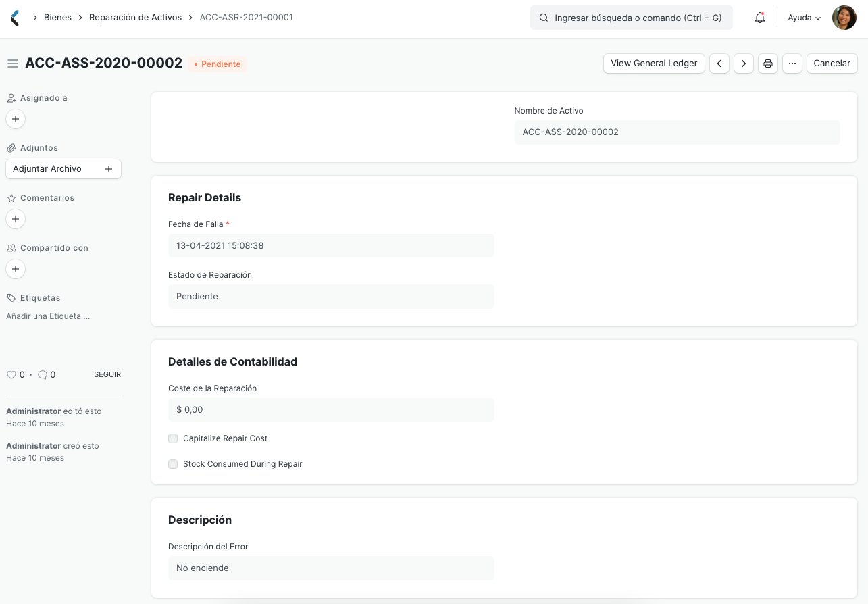
Task: Go to the next document arrow
Action: click(x=744, y=64)
